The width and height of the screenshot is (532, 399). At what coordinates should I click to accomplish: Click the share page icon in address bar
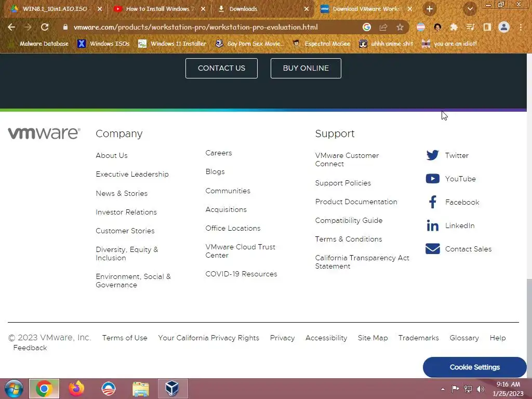click(383, 27)
